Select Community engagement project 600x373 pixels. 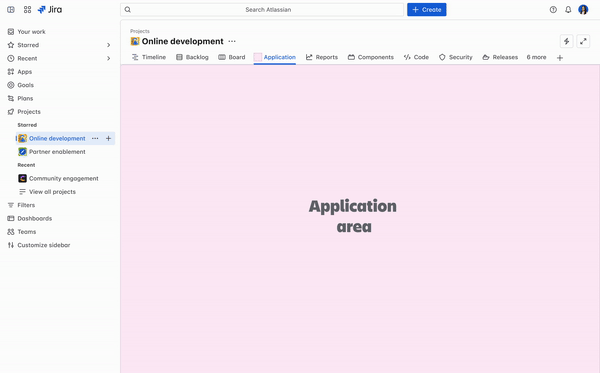[x=64, y=179]
